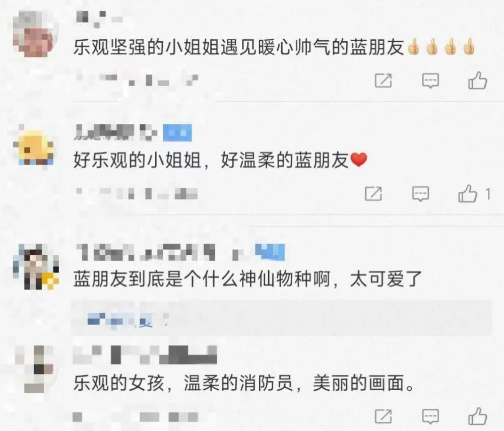The width and height of the screenshot is (504, 431).
Task: Click the blue badge beside the third commenter's username
Action: coord(270,251)
